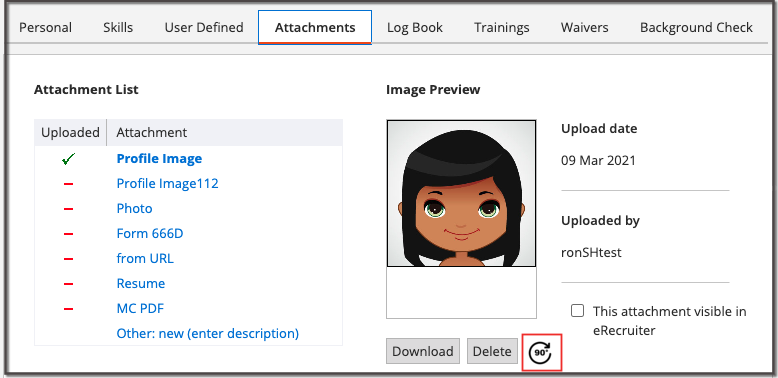This screenshot has width=778, height=378.
Task: Select the Log Book tab
Action: coord(415,27)
